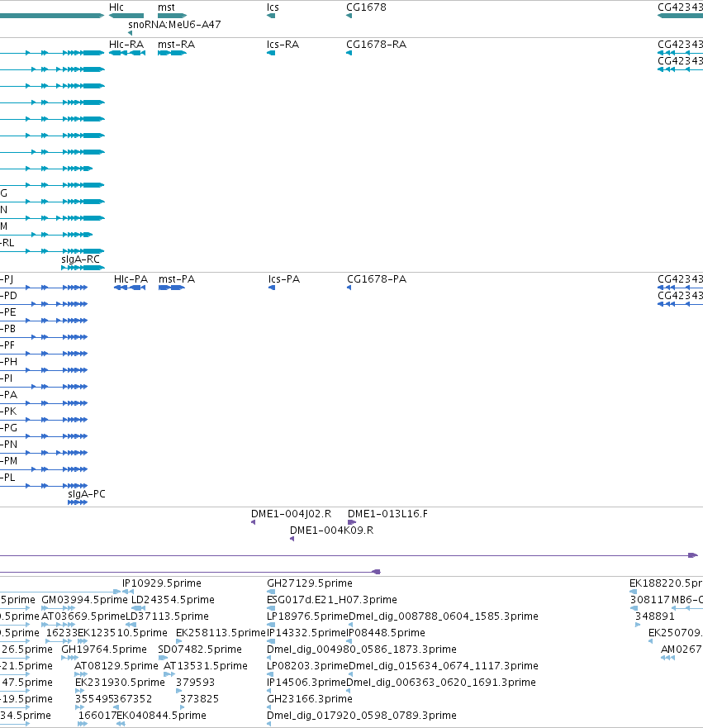The height and width of the screenshot is (728, 703).
Task: Click the 308117 feature label
Action: click(x=649, y=600)
